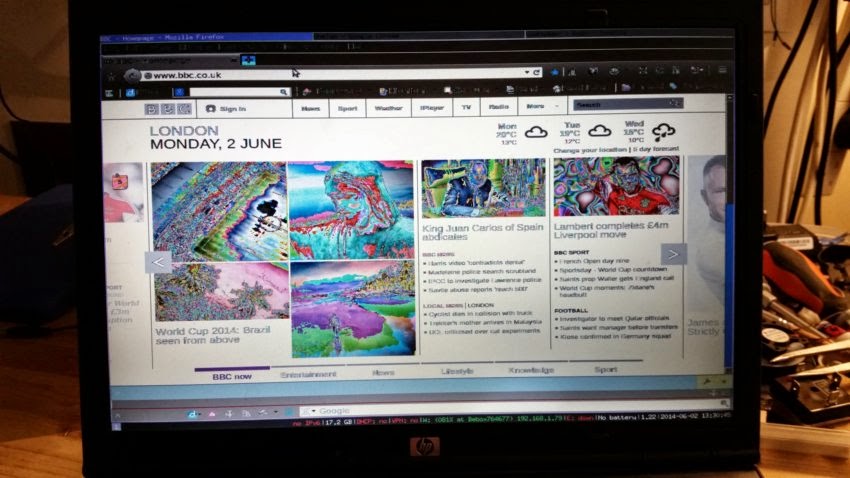Click the 'No battery' status bar entry
Image resolution: width=850 pixels, height=478 pixels.
click(617, 417)
